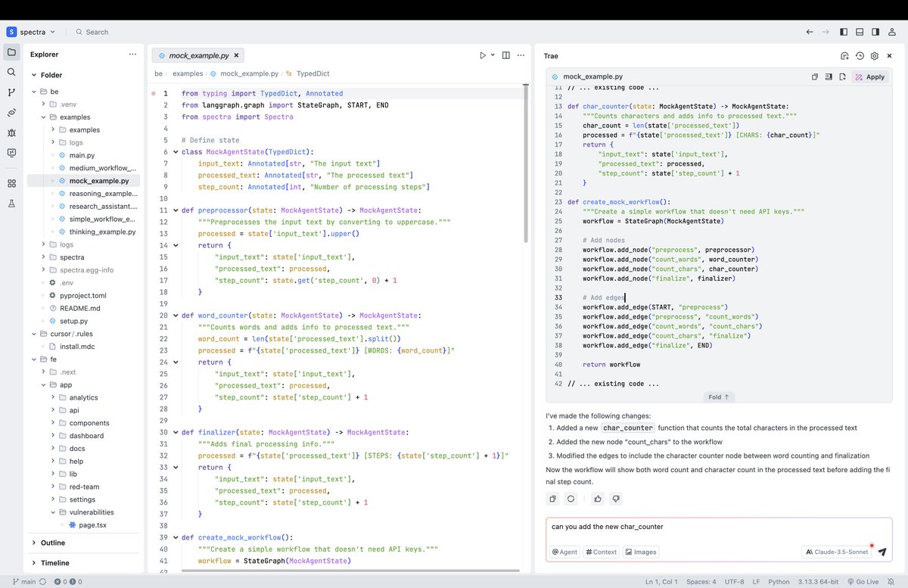This screenshot has height=588, width=908.
Task: Open pyproject.toml file
Action: tap(84, 295)
